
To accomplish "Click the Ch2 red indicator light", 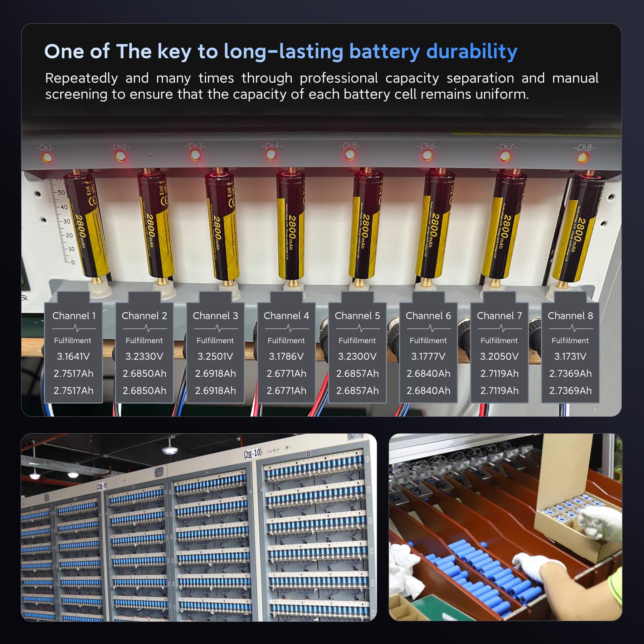I will (120, 156).
